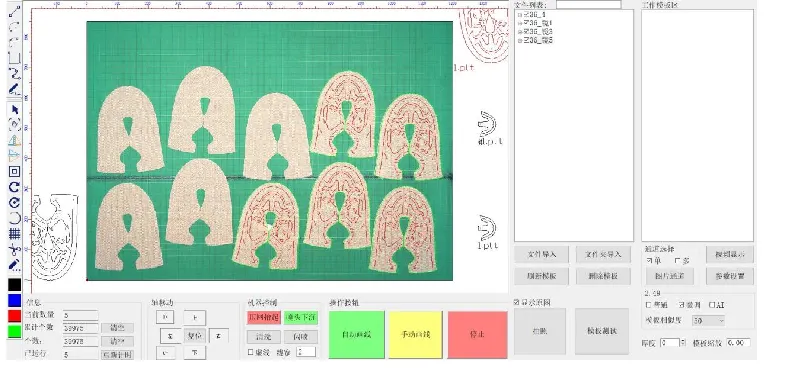Click the 删除模板 delete template button
The height and width of the screenshot is (378, 797).
(603, 276)
